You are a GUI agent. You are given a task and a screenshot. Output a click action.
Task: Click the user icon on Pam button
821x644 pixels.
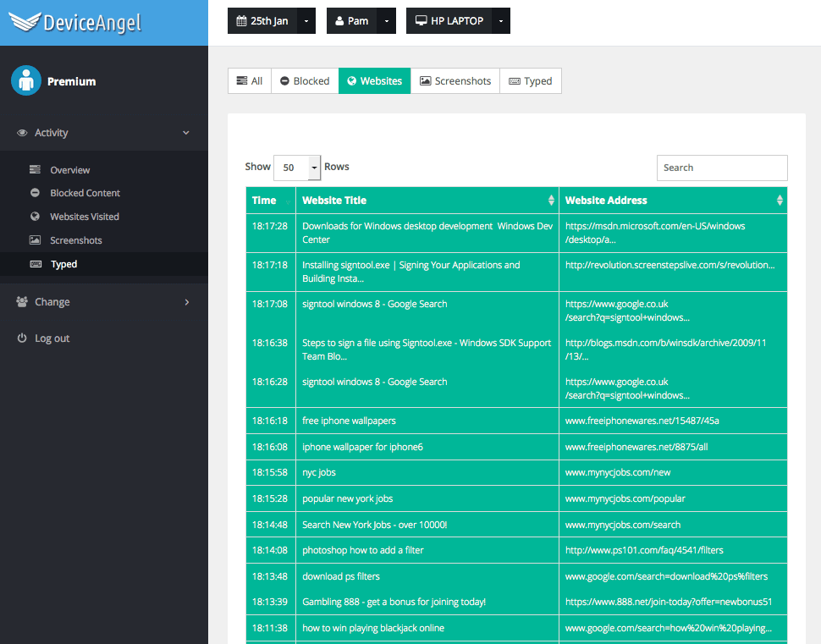(x=339, y=21)
